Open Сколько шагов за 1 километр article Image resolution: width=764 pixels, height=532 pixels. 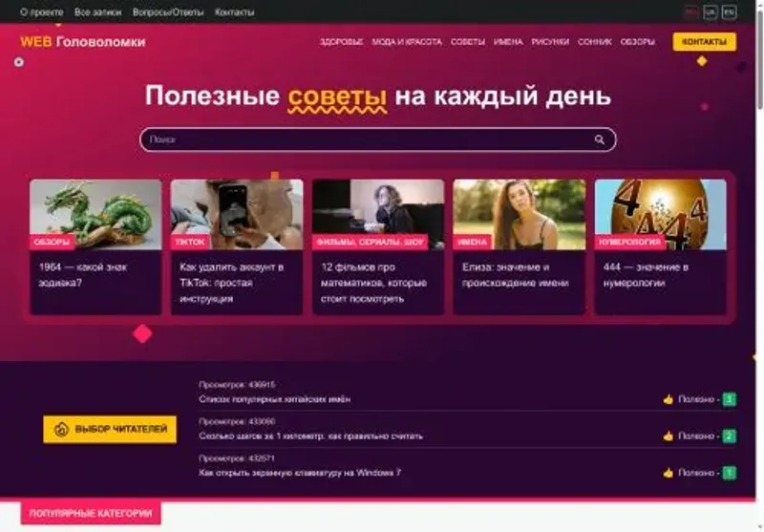(311, 436)
